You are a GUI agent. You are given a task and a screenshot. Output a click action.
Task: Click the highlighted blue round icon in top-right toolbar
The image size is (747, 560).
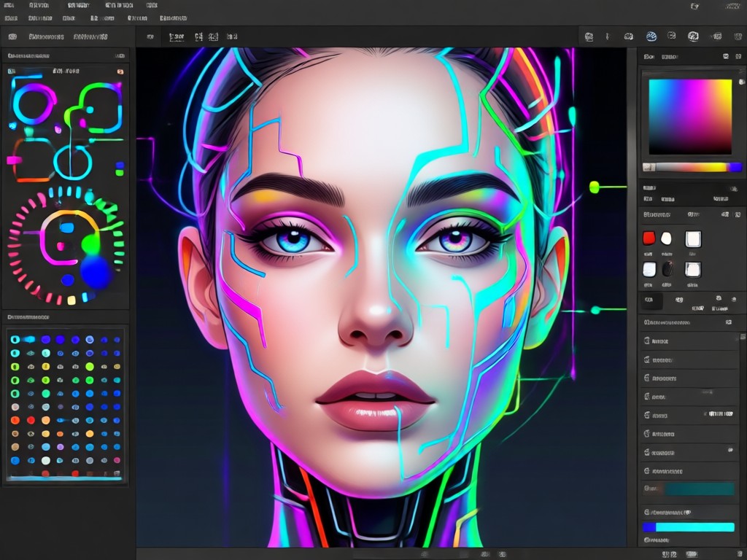[651, 36]
